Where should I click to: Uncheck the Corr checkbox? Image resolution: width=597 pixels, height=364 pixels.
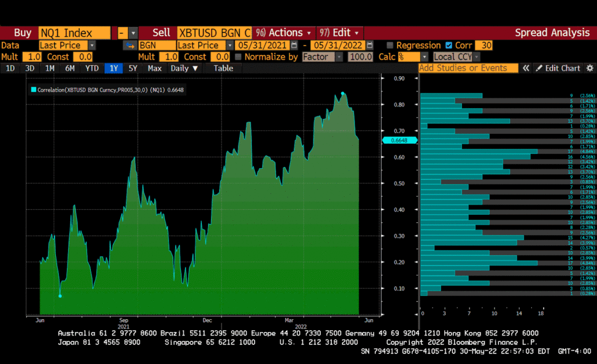click(448, 45)
